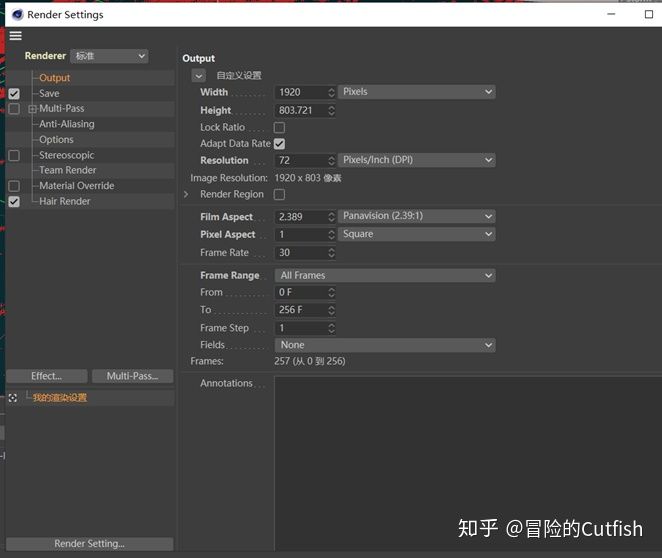The image size is (662, 558).
Task: Click the Effect... button
Action: pyautogui.click(x=46, y=376)
